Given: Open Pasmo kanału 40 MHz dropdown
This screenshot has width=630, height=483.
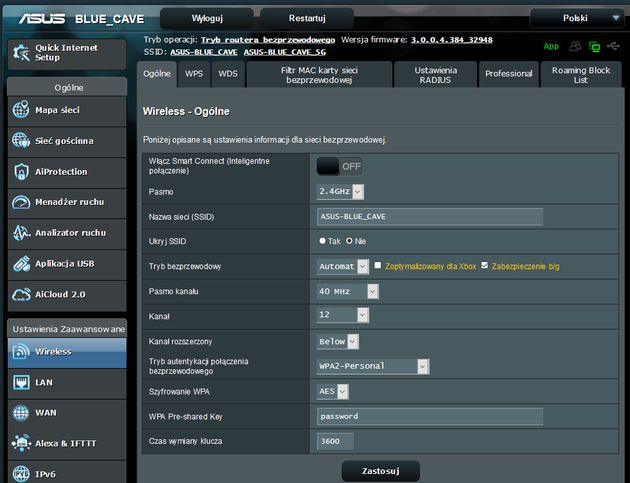Looking at the screenshot, I should (x=348, y=291).
